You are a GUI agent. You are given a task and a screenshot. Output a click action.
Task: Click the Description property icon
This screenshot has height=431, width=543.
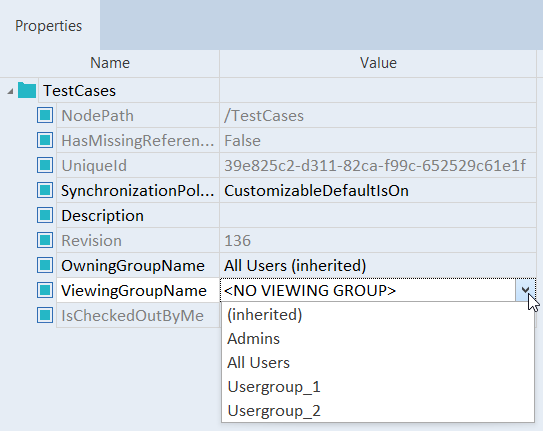pyautogui.click(x=45, y=215)
